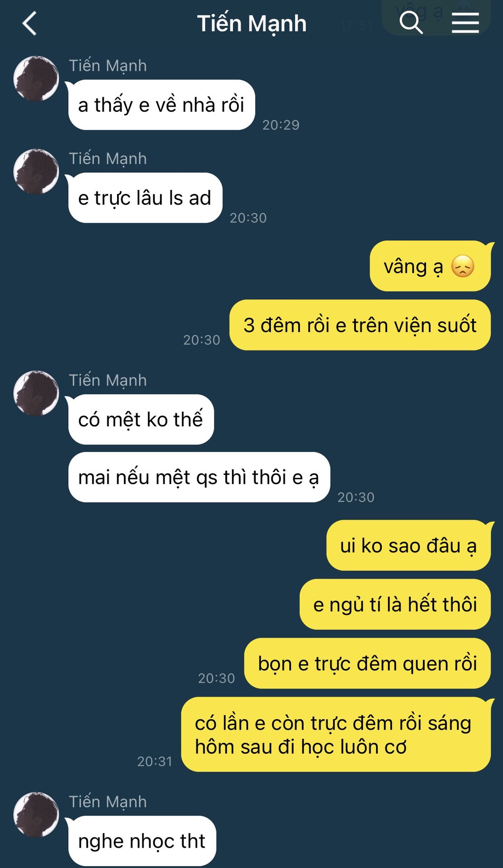Select message 'bọn e trực đêm quen rồi'

[x=367, y=663]
